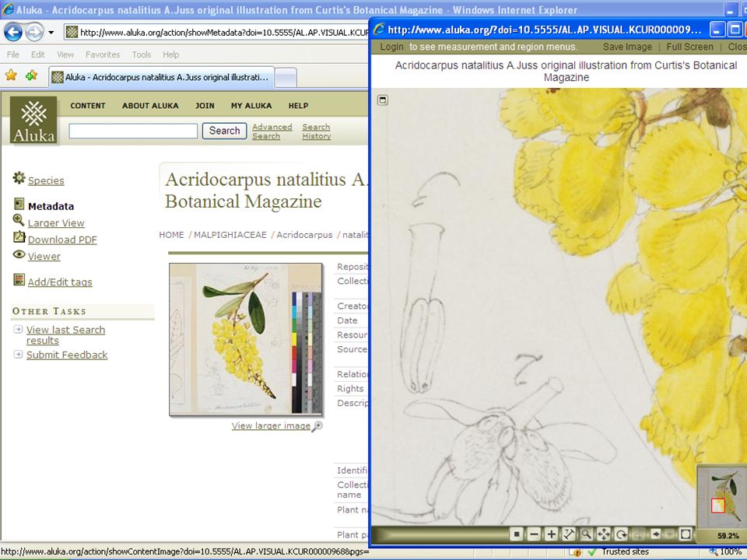Open the Download PDF link
747x560 pixels.
(62, 240)
